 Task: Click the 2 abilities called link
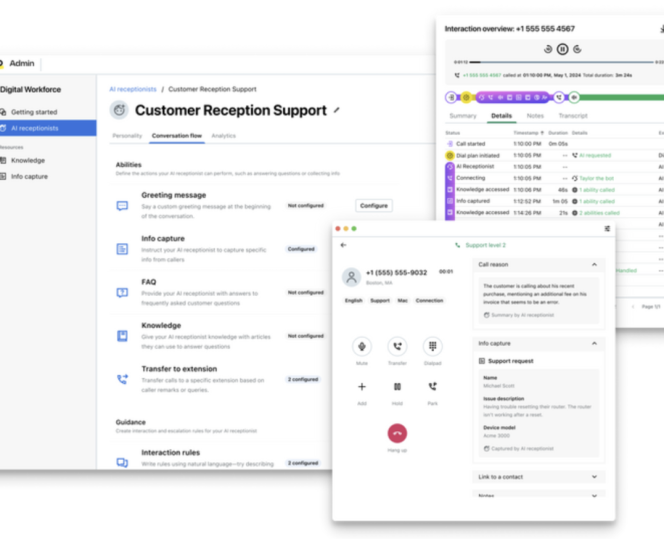[599, 213]
